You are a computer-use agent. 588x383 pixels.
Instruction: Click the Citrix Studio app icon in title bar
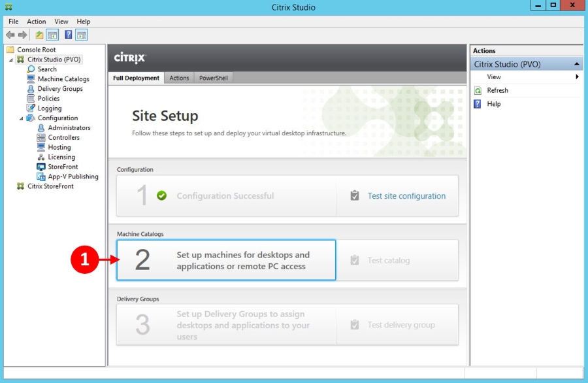[8, 7]
